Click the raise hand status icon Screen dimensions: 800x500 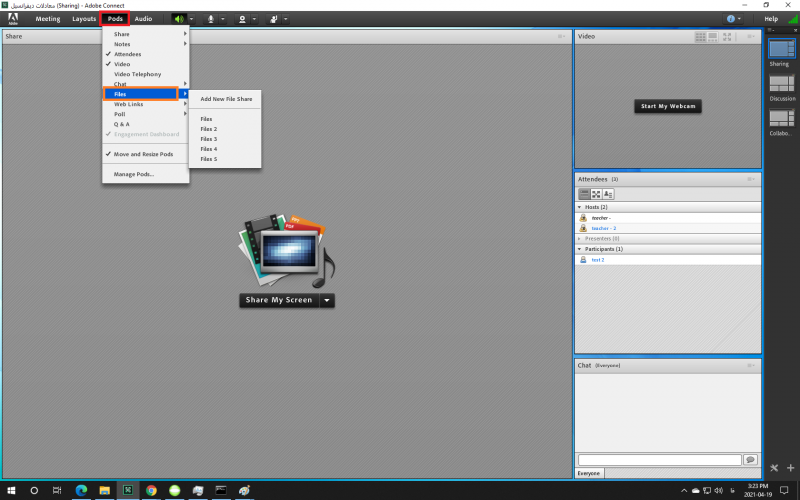(273, 19)
